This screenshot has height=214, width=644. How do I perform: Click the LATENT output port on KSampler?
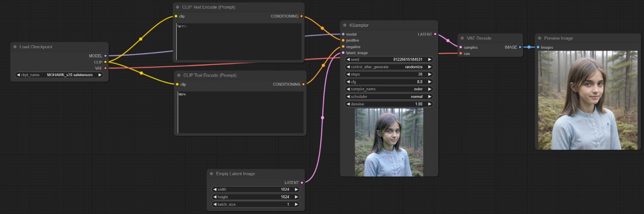pos(435,34)
